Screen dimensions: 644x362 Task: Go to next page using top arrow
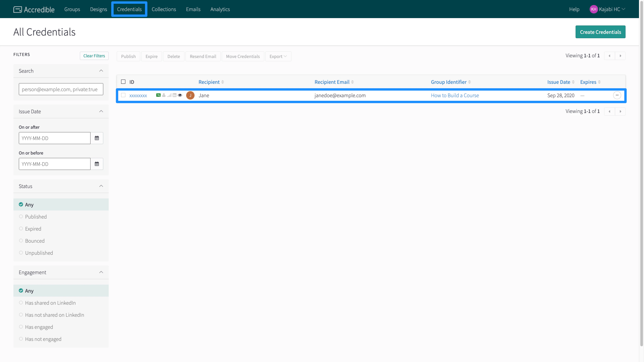(x=620, y=56)
